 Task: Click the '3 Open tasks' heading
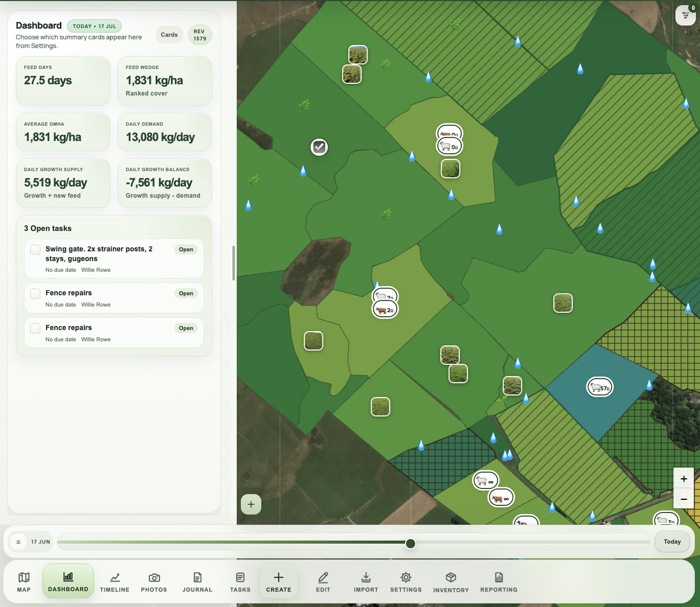tap(48, 228)
